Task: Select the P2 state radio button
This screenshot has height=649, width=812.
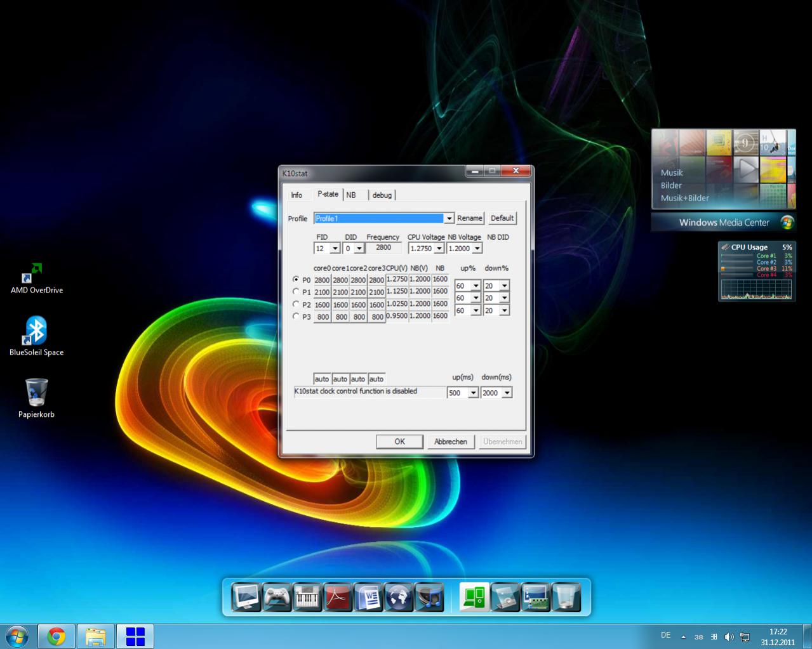Action: click(296, 304)
